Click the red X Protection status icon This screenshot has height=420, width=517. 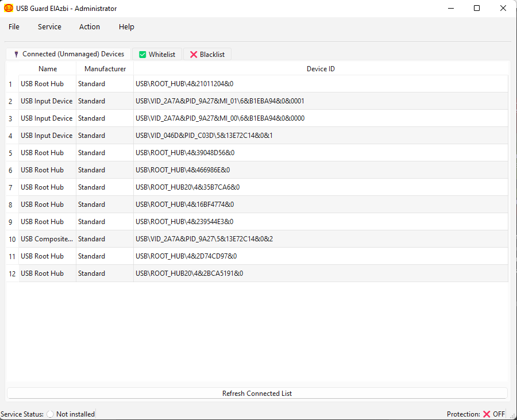tap(487, 414)
